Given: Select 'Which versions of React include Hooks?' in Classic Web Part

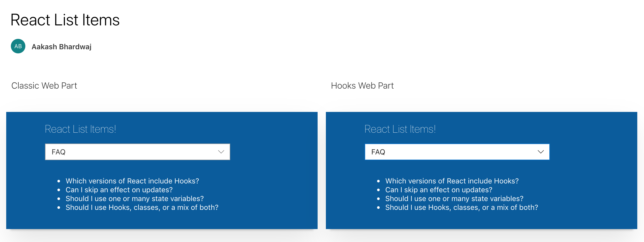Looking at the screenshot, I should [132, 181].
